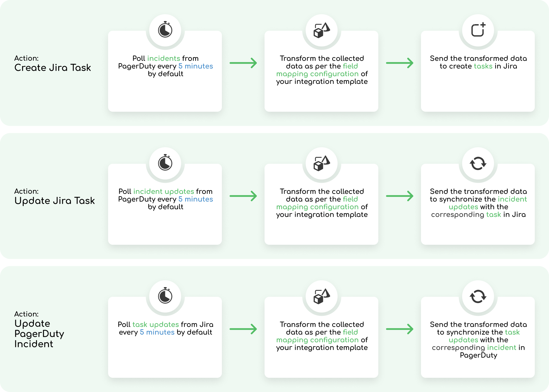
Task: Select the "Update PagerDuty Incident" action heading
Action: point(39,333)
